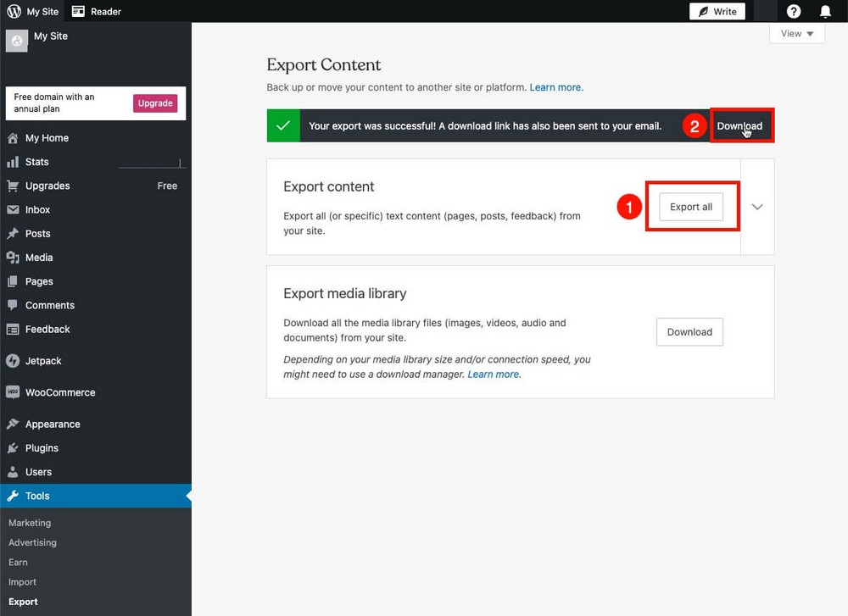The image size is (848, 616).
Task: Open Earn under Tools
Action: pyautogui.click(x=18, y=562)
